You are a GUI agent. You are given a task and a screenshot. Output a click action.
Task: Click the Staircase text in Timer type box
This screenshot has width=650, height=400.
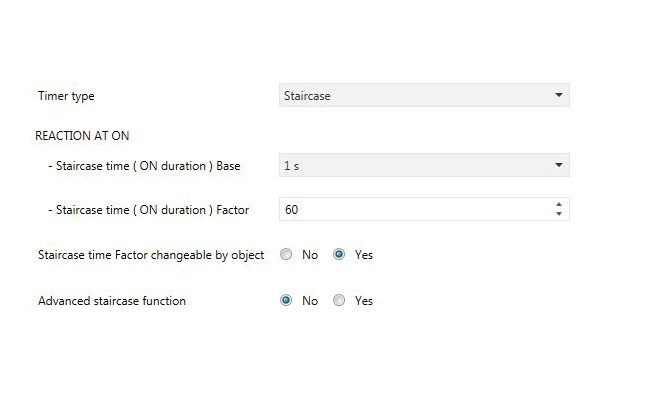tap(307, 96)
